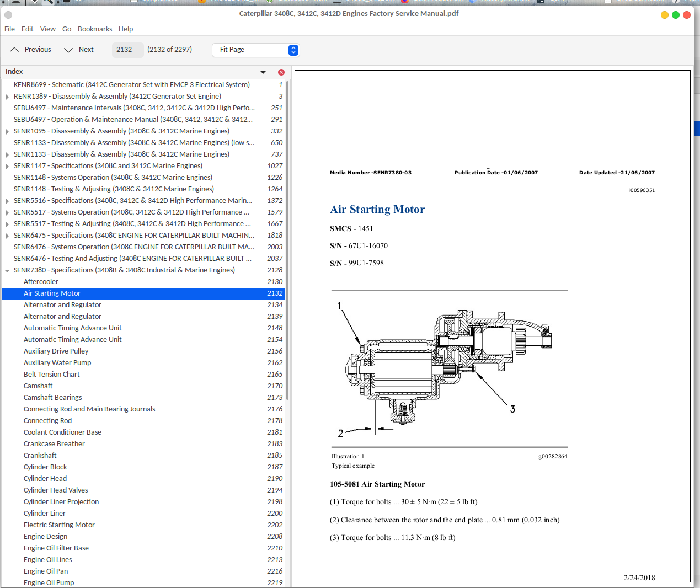Expand the SENR1095 Disassembly & Assembly entry
Viewport: 700px width, 588px height.
(6, 131)
